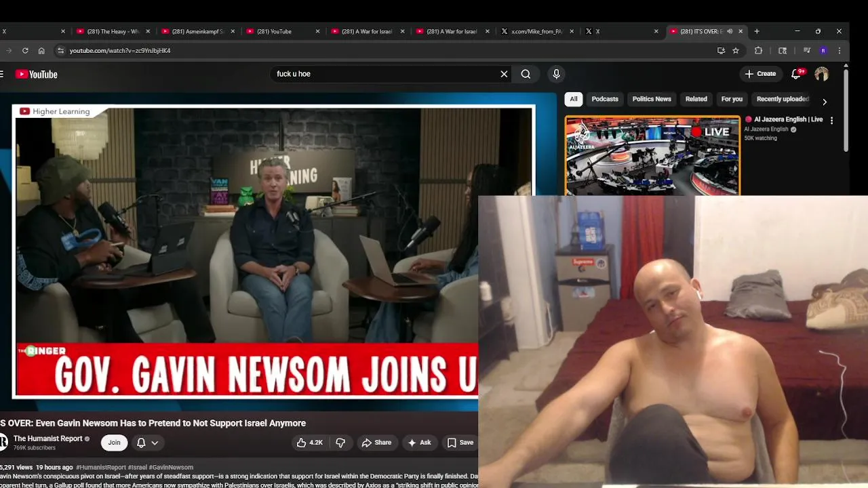Select the 'For you' filter chip

click(732, 99)
